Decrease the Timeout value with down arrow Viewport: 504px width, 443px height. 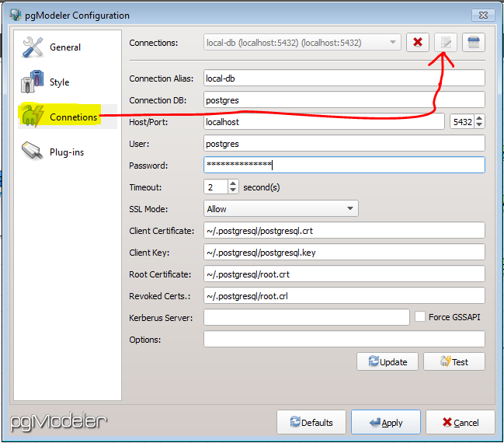point(233,190)
